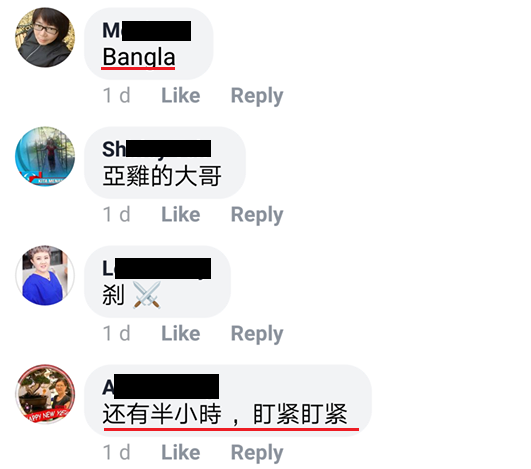Click timestamp below 亞雞的大哥 comment
The image size is (531, 469).
point(116,214)
